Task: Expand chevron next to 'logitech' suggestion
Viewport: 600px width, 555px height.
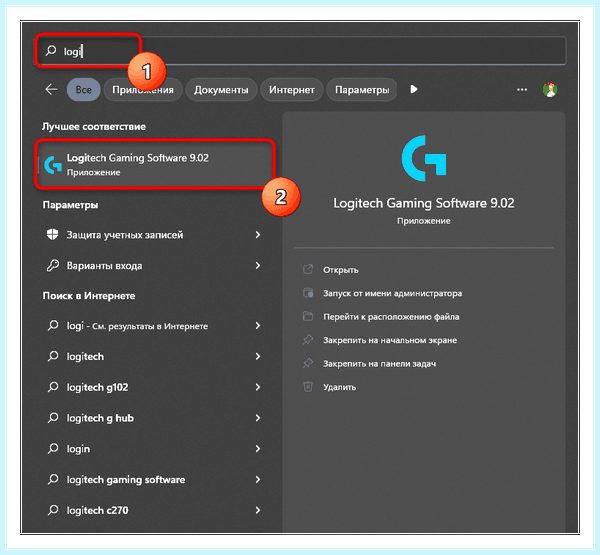Action: [258, 356]
